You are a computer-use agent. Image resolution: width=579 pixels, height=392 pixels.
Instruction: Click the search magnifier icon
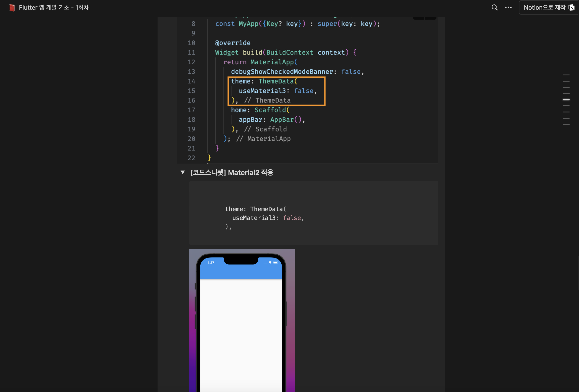(x=494, y=7)
